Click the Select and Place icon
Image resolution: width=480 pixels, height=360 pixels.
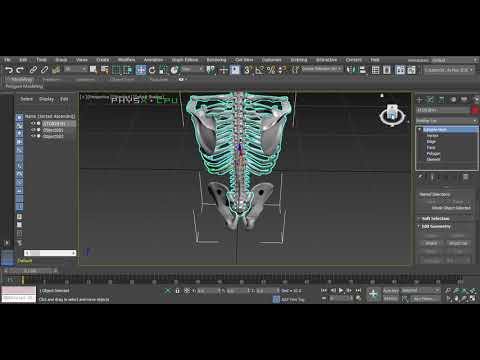[174, 70]
